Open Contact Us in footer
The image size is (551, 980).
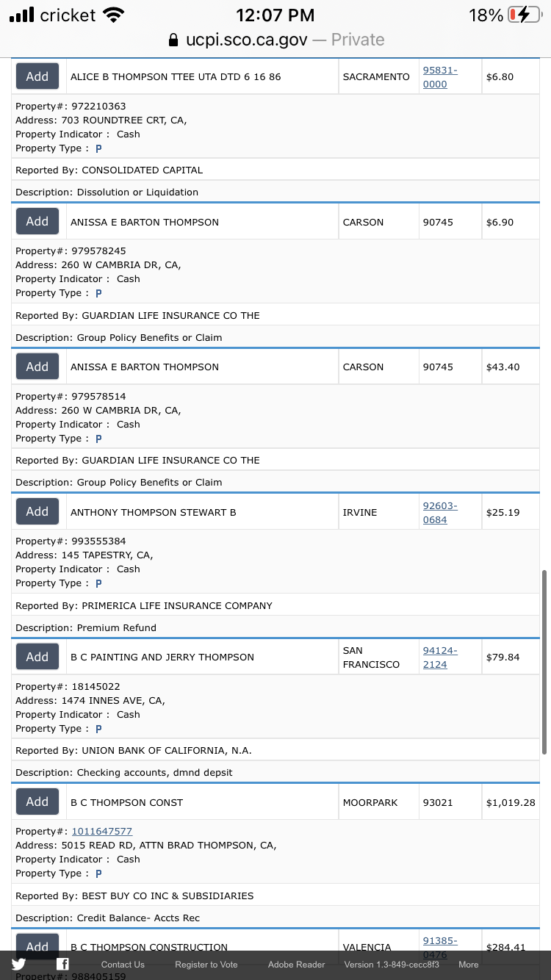[123, 965]
